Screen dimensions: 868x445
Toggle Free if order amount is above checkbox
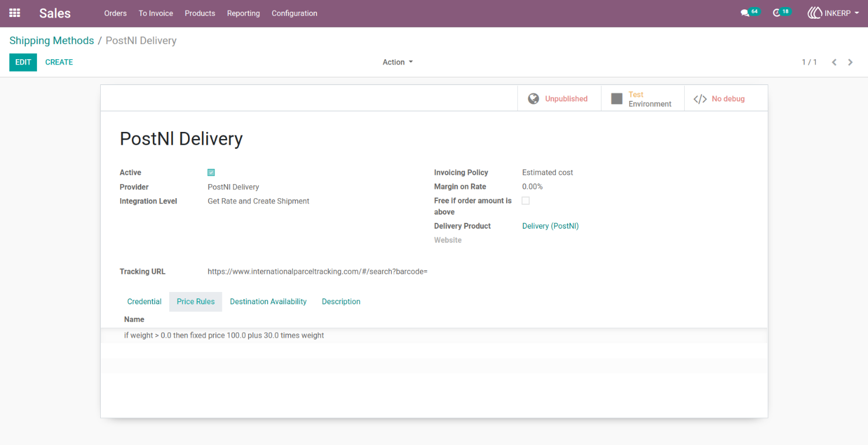(525, 201)
